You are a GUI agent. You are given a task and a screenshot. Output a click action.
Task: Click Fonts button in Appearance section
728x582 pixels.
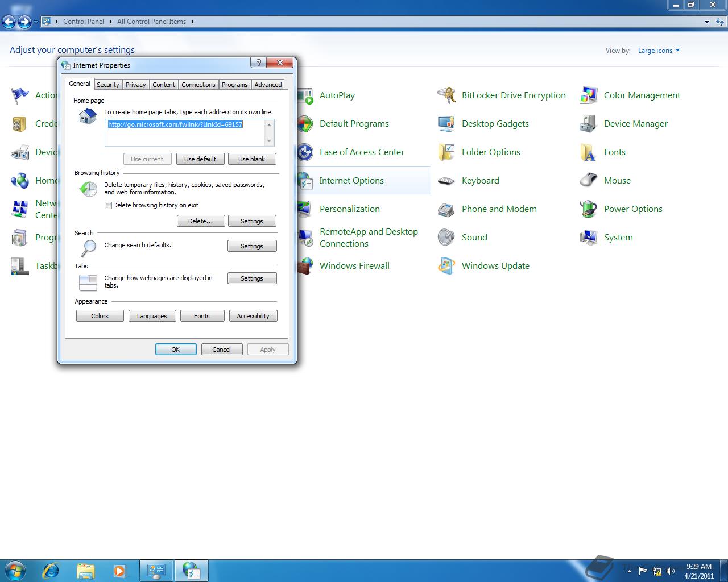click(202, 316)
